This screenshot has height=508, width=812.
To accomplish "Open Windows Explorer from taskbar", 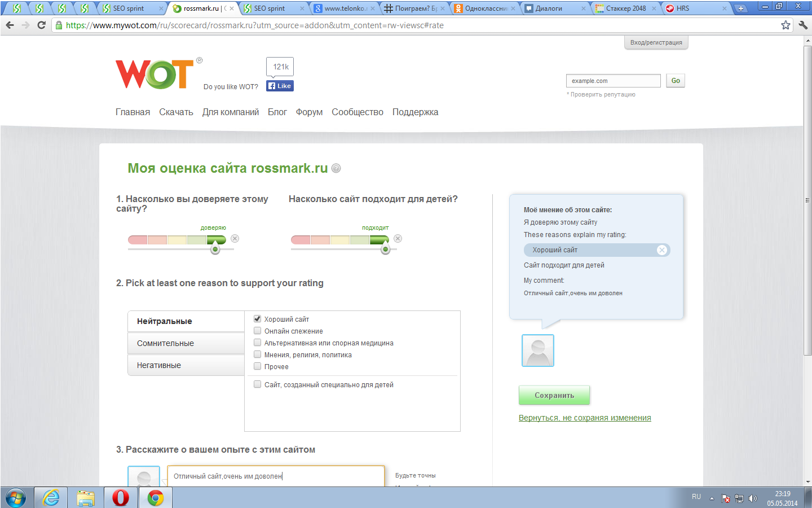I will tap(86, 498).
